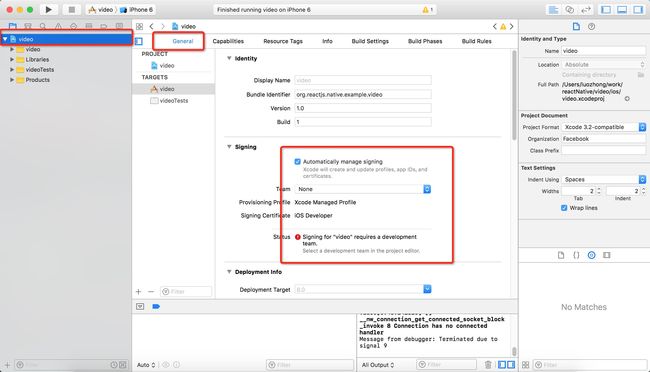Show related items grid menu
The height and width of the screenshot is (372, 650).
coord(139,27)
